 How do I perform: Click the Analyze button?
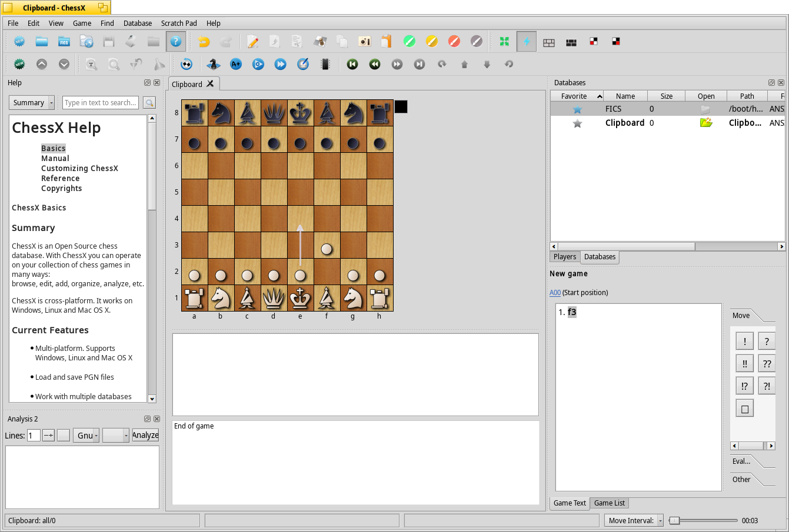coord(145,436)
